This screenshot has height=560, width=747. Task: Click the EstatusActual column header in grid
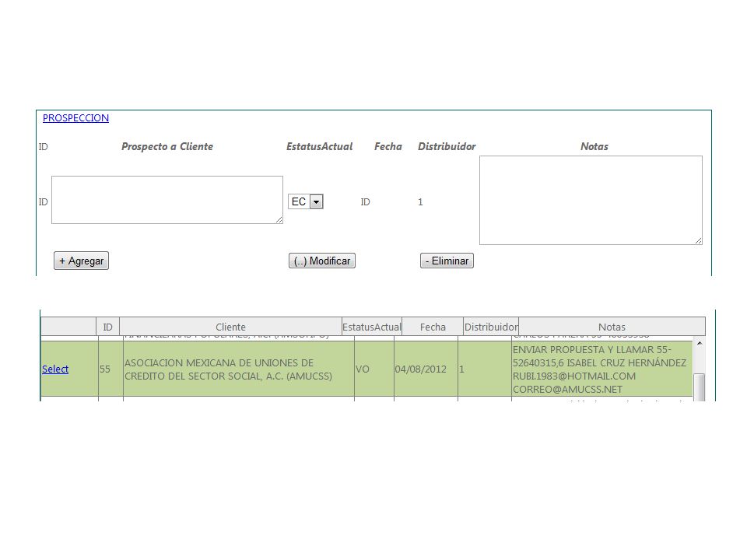[x=372, y=327]
